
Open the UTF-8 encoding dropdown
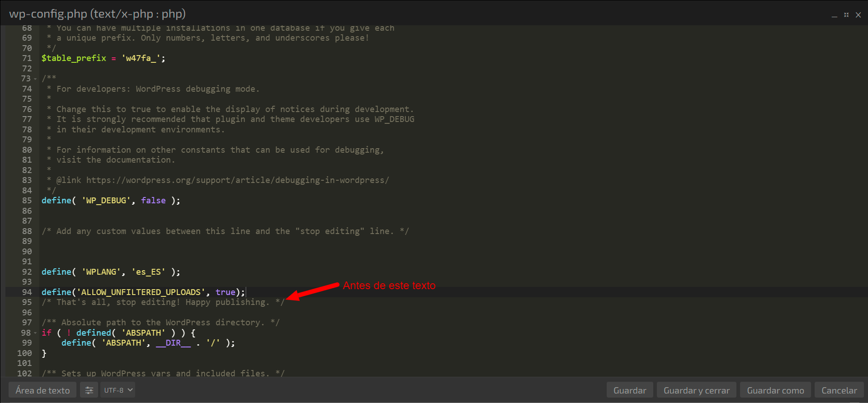(118, 390)
